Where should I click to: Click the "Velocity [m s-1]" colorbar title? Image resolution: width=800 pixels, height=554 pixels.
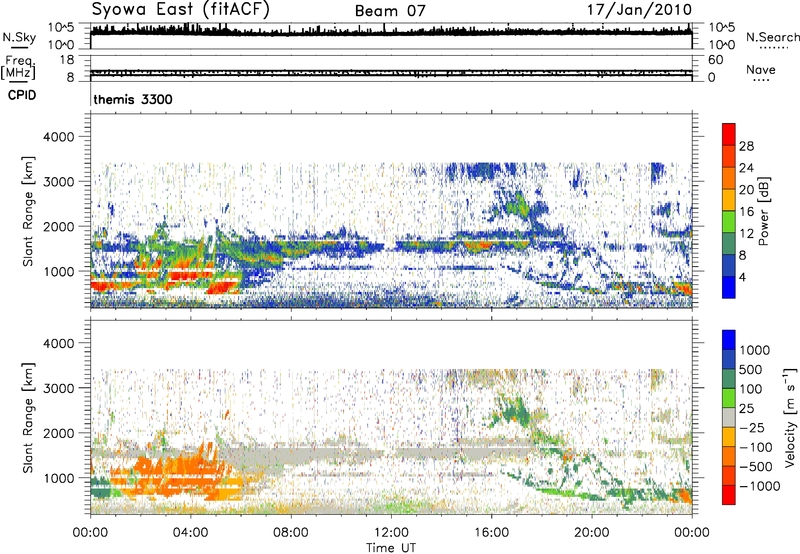(x=790, y=417)
